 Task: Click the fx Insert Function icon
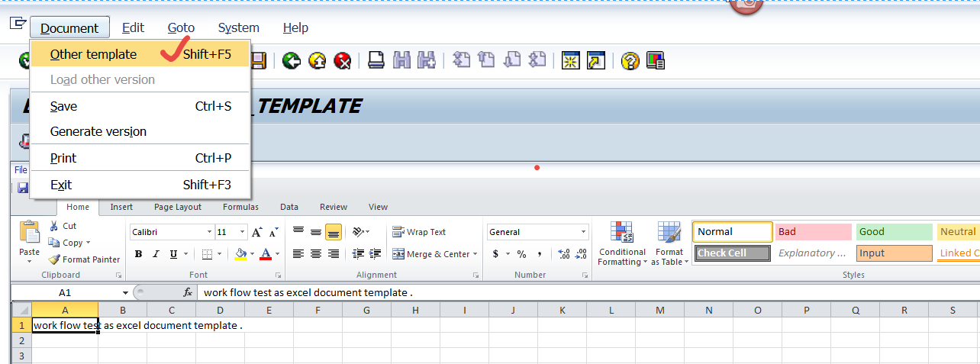pyautogui.click(x=188, y=292)
